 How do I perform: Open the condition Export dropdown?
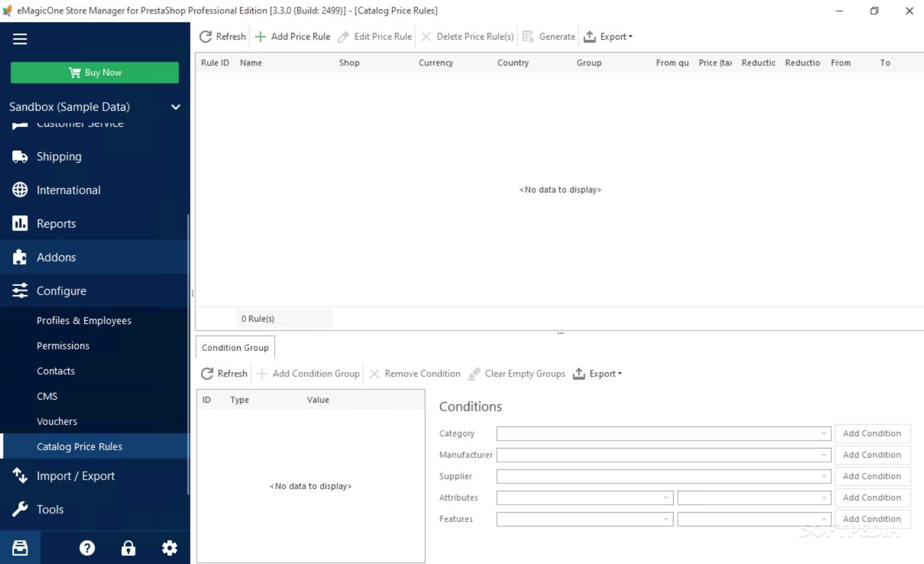pyautogui.click(x=597, y=373)
